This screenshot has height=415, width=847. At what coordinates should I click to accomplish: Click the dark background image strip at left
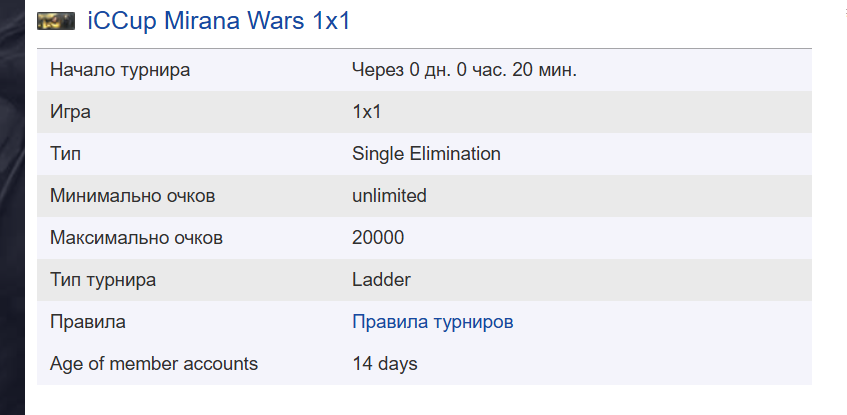12,208
